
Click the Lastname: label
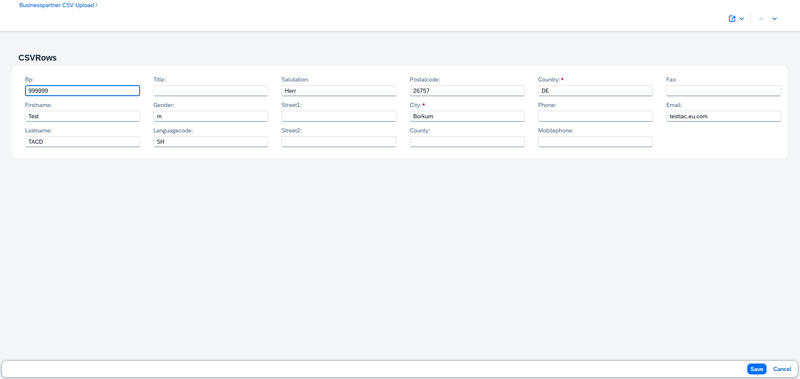point(38,131)
